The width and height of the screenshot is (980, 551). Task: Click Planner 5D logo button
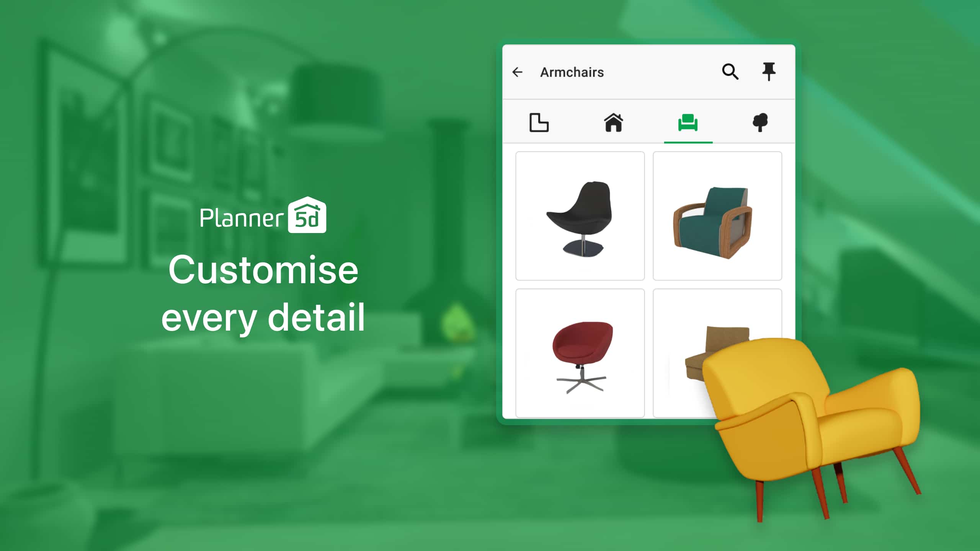[x=263, y=215]
